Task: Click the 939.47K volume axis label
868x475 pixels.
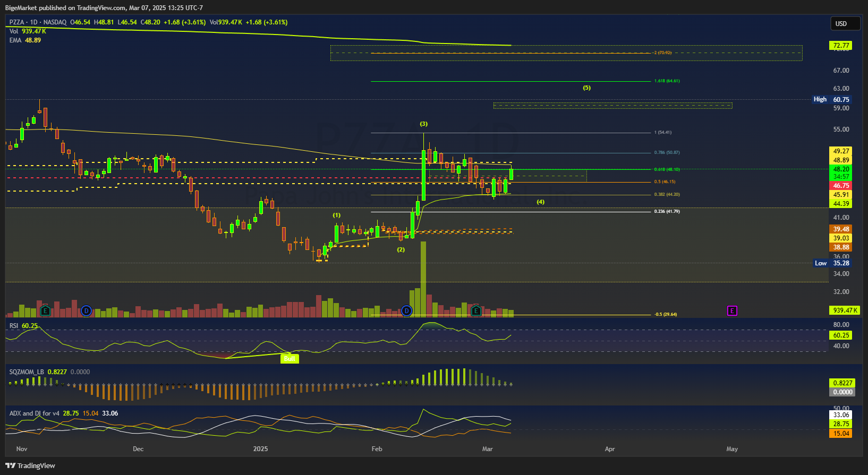Action: [845, 310]
